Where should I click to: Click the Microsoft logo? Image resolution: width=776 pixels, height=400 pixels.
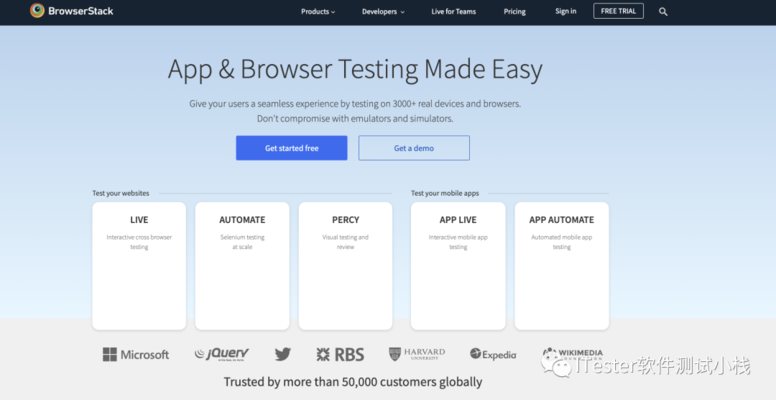(136, 355)
